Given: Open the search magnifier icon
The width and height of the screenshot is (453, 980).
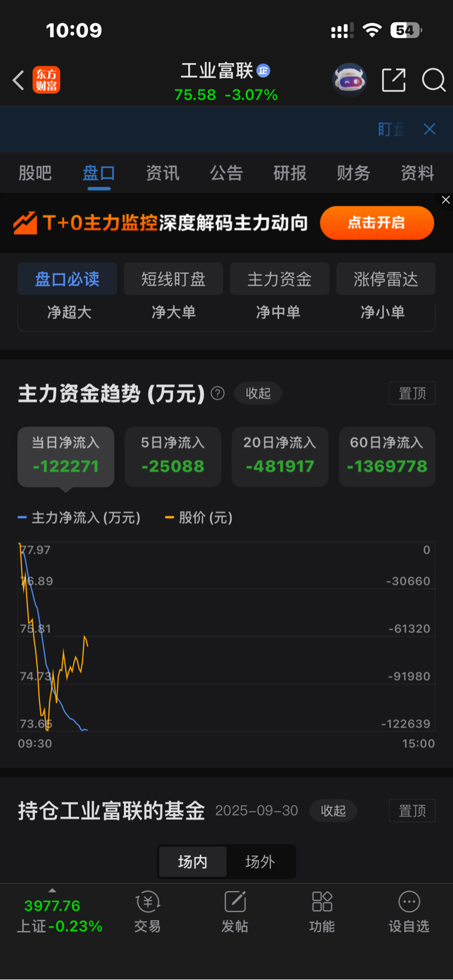Looking at the screenshot, I should [x=434, y=80].
